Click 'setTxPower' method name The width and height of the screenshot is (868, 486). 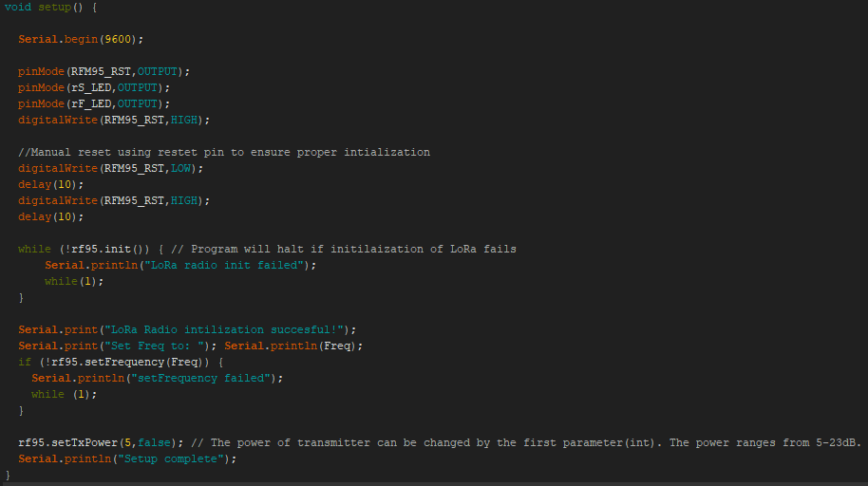[85, 442]
